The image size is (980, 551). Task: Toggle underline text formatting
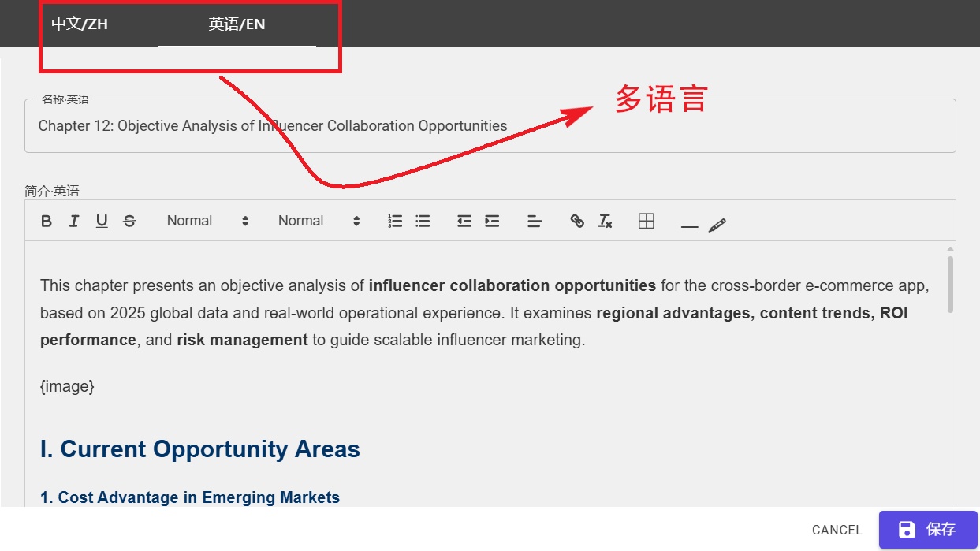[102, 222]
